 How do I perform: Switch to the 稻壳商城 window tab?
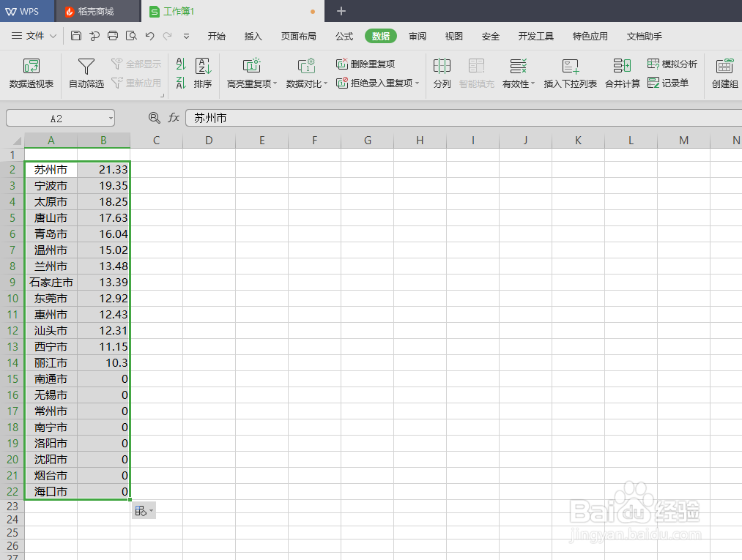(x=98, y=12)
